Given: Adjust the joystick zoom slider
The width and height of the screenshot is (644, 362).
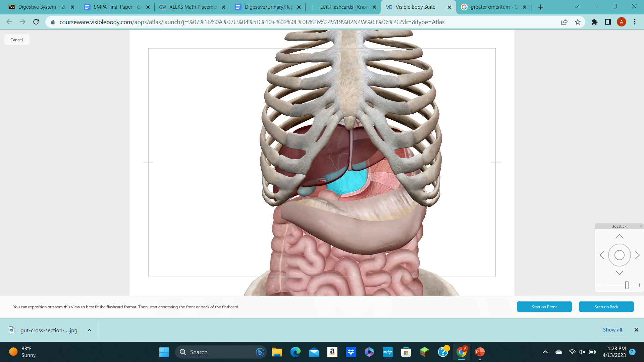Looking at the screenshot, I should [x=627, y=285].
